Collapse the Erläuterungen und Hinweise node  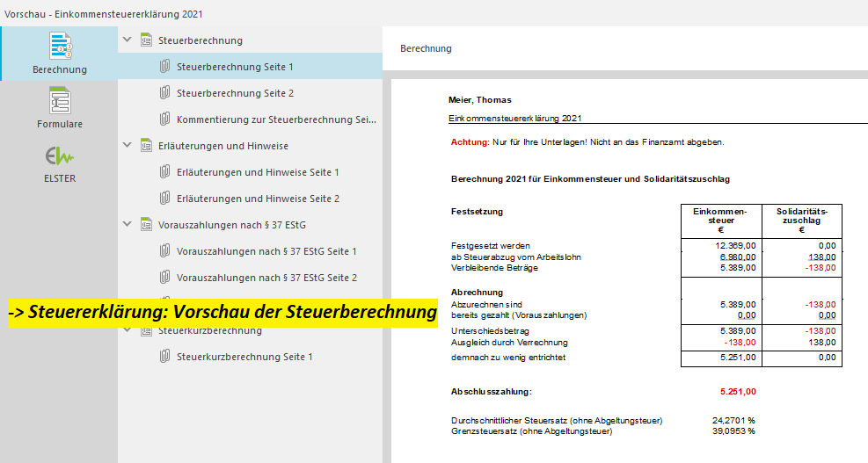click(x=128, y=146)
